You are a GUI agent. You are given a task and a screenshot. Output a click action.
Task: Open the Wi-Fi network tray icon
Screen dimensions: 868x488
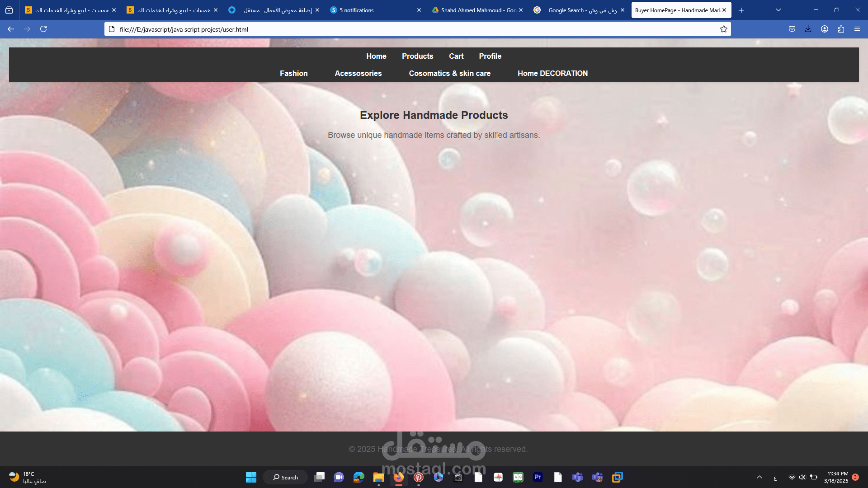tap(792, 477)
